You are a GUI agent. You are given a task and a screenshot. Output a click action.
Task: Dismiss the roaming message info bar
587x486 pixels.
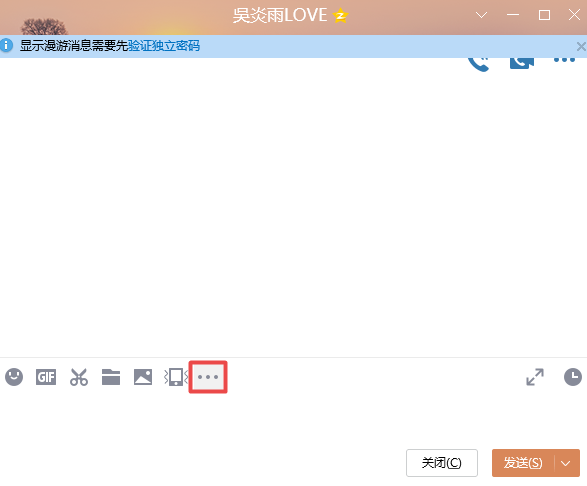click(581, 46)
